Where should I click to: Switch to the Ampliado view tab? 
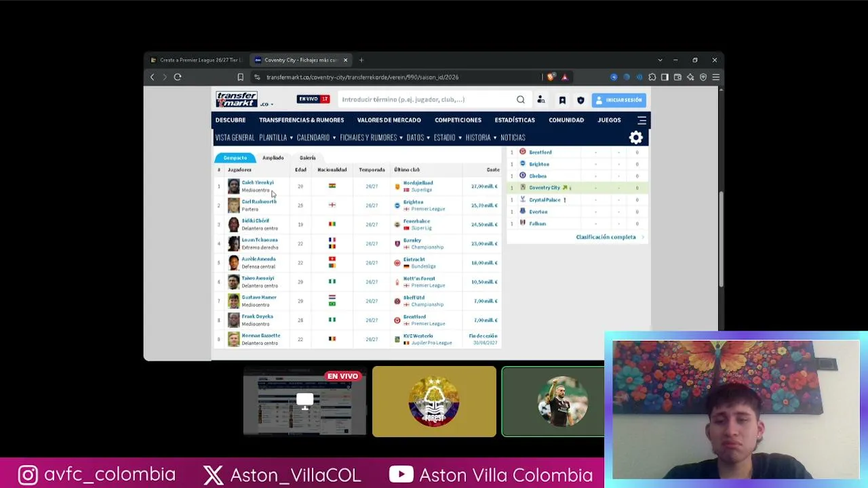click(273, 158)
